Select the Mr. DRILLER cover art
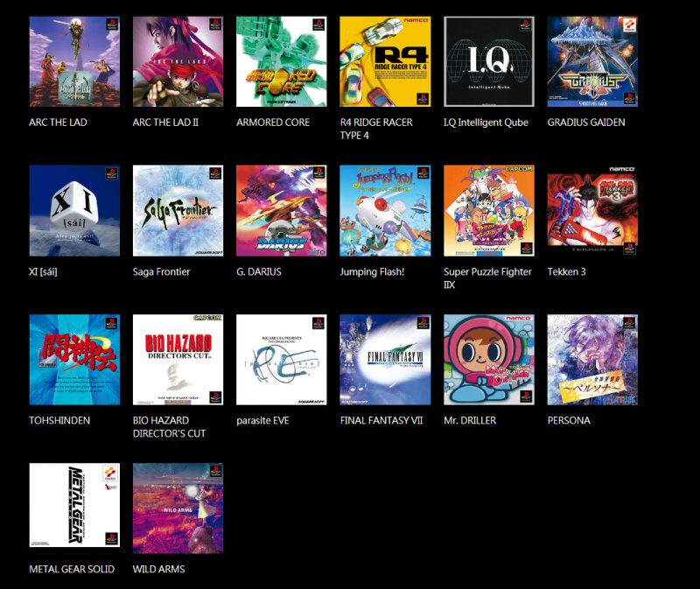Image resolution: width=700 pixels, height=589 pixels. 489,360
